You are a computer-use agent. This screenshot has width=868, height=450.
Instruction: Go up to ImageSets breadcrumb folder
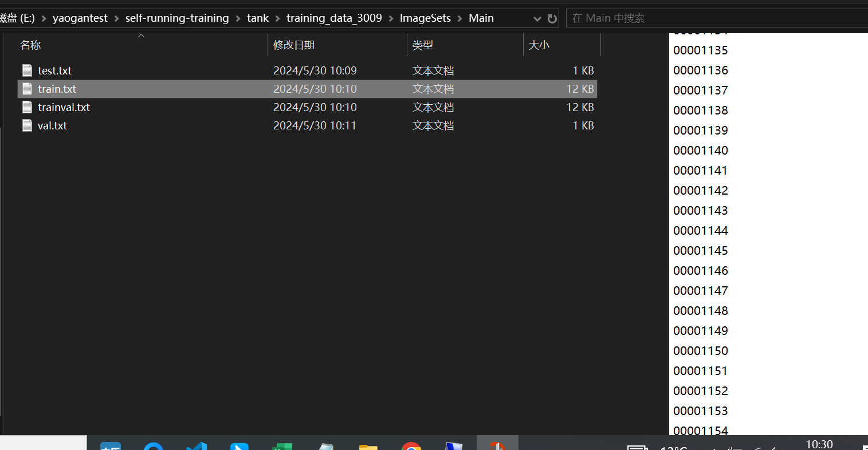pyautogui.click(x=425, y=18)
